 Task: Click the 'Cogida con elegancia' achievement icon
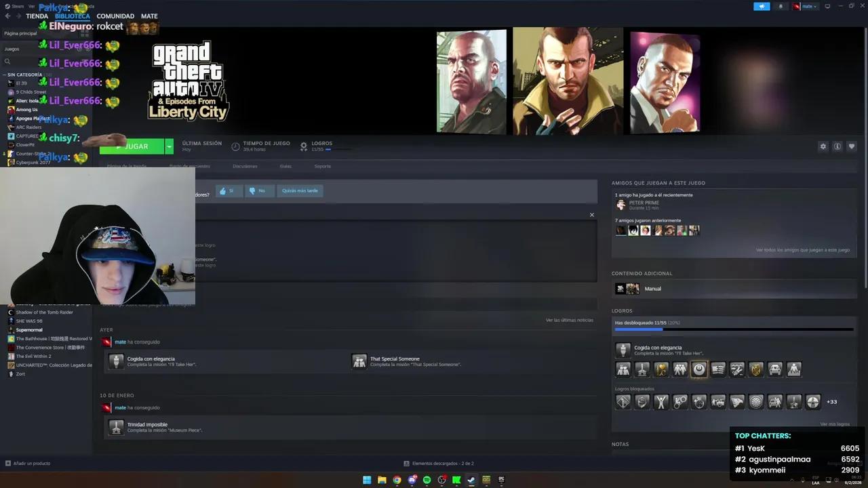[623, 349]
